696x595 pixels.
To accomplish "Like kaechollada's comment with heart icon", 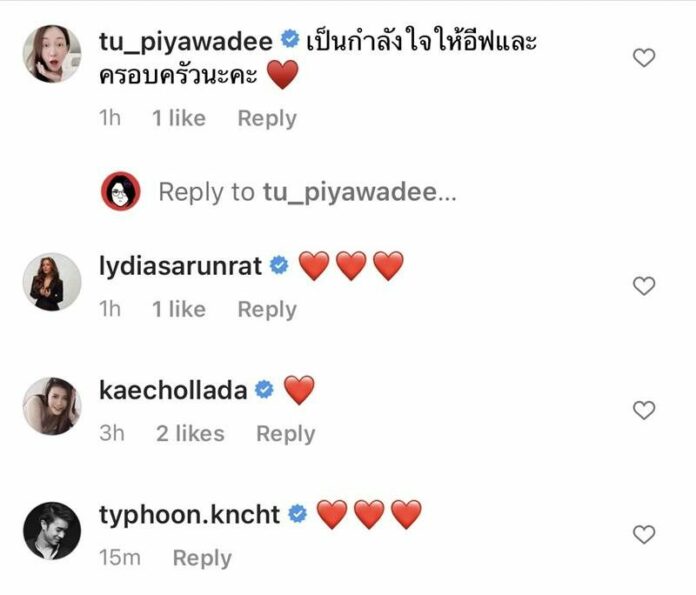I will pyautogui.click(x=644, y=410).
